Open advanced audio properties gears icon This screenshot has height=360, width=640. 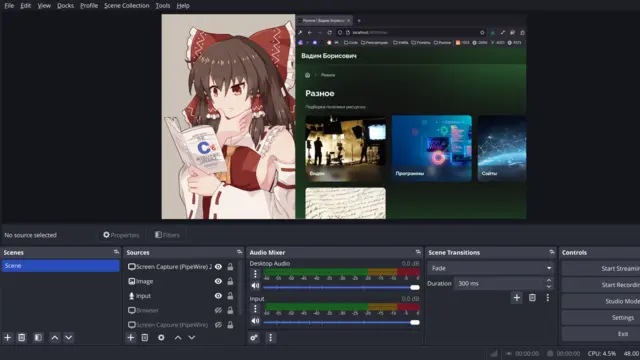(254, 338)
